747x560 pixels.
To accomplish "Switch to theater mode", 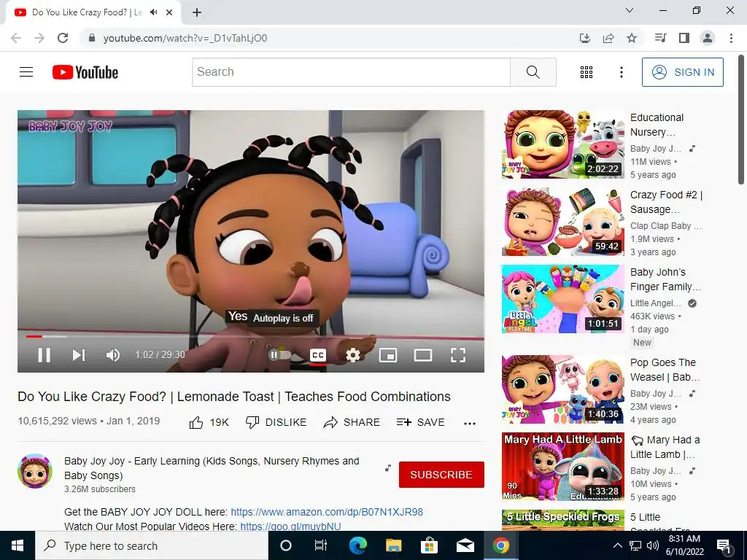I will pos(423,355).
